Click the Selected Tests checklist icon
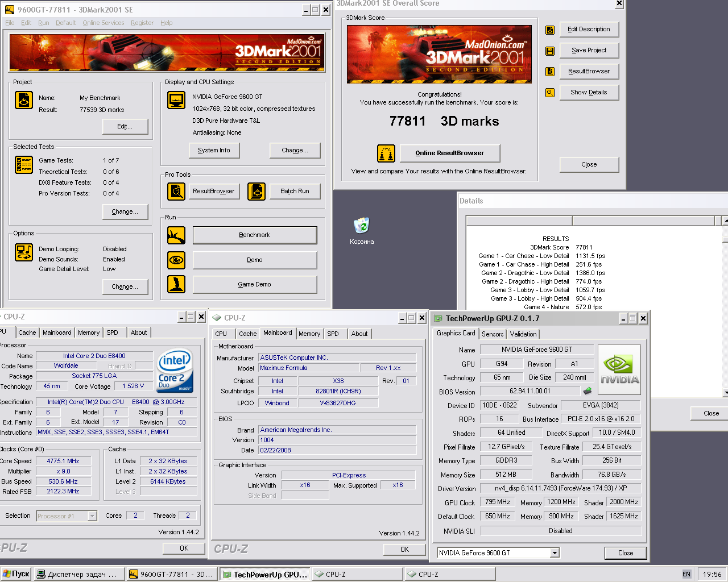The image size is (728, 582). click(x=23, y=165)
